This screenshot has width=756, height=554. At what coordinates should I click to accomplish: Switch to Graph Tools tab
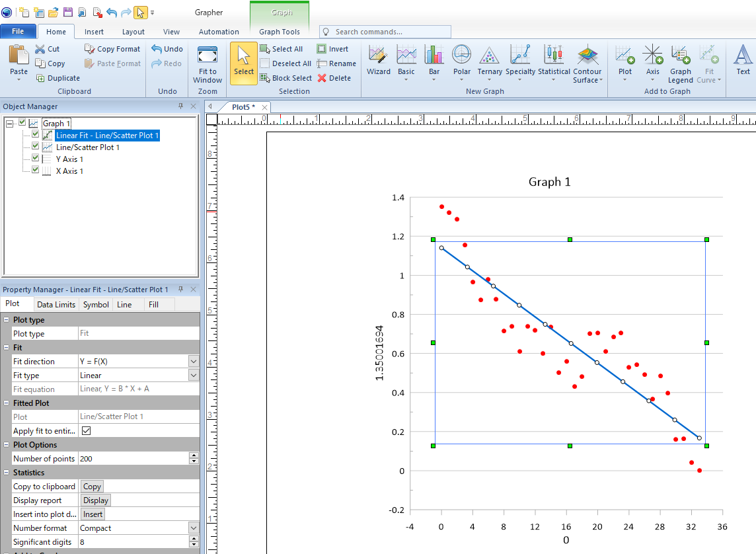279,32
